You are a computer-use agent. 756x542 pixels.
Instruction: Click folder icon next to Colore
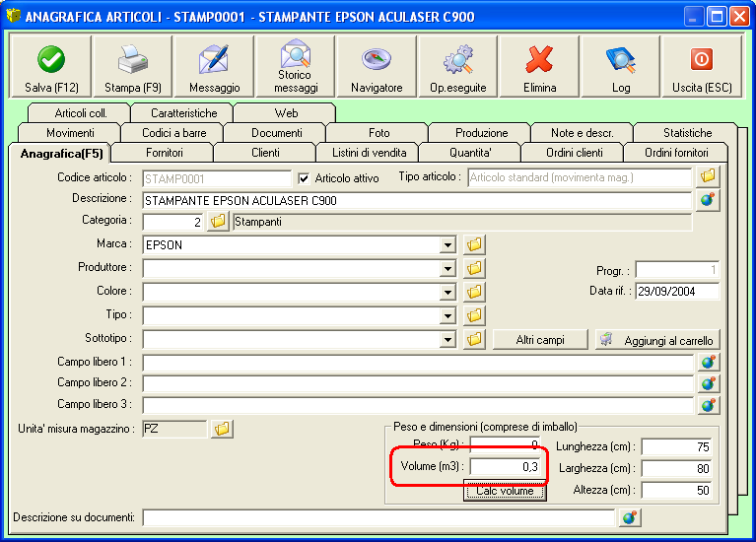pos(474,292)
